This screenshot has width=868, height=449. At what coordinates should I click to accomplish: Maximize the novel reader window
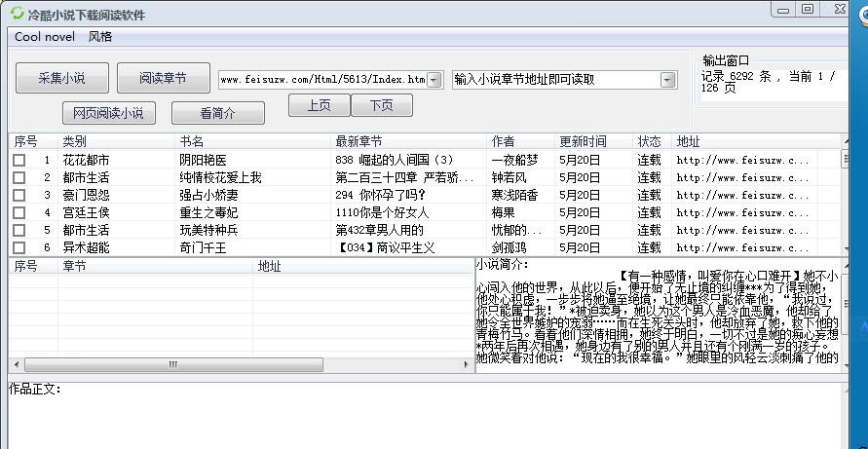click(x=808, y=9)
